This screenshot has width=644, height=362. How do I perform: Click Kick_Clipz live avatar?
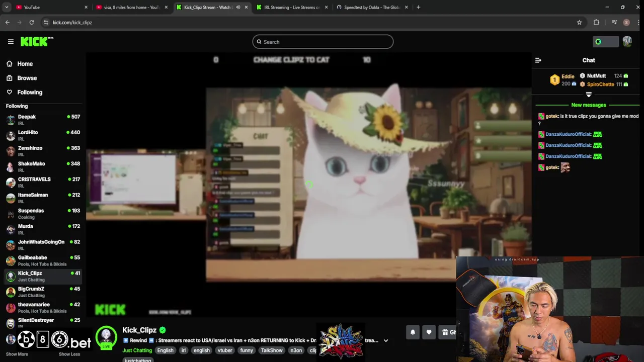106,338
